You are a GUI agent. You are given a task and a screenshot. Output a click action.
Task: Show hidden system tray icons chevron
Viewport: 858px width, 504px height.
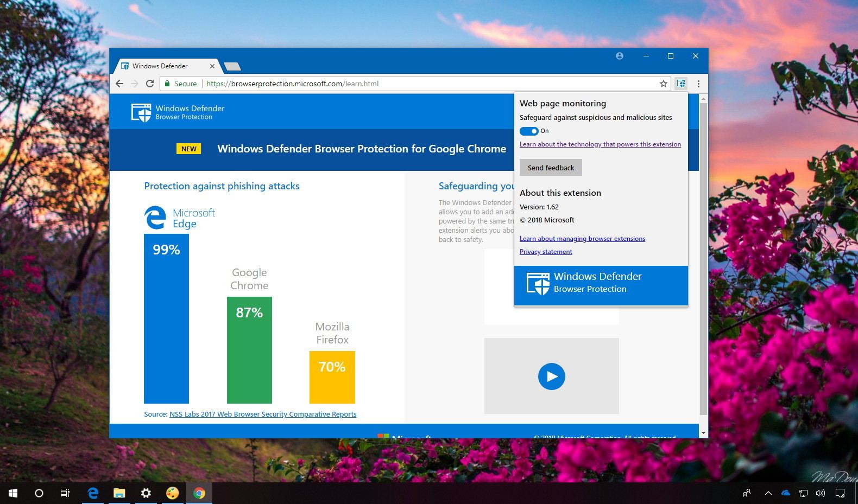(768, 493)
